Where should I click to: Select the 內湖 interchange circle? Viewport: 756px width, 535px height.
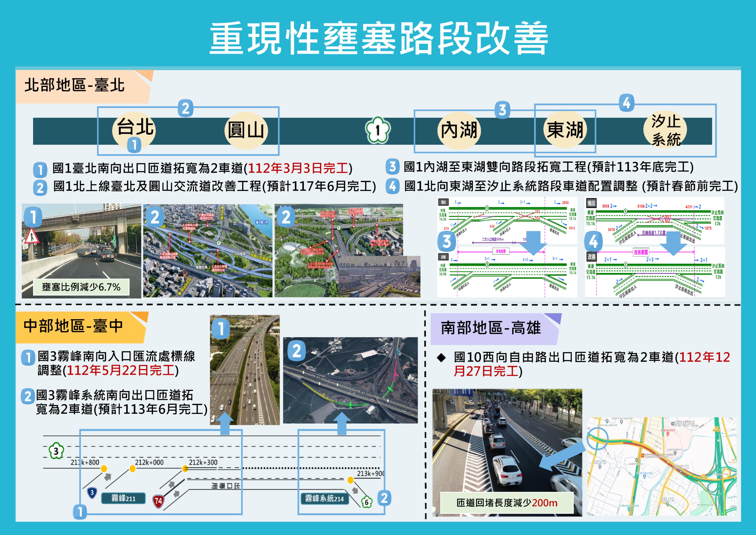459,130
